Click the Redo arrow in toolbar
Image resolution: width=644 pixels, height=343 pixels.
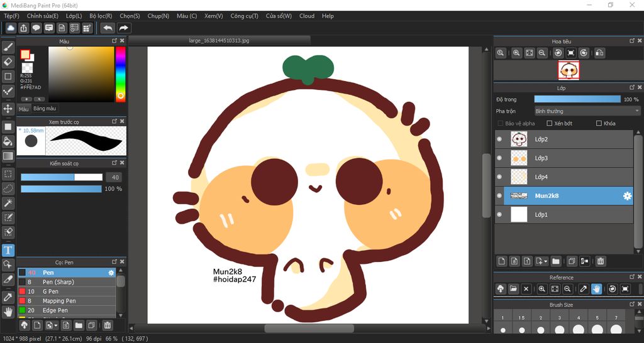coord(123,28)
